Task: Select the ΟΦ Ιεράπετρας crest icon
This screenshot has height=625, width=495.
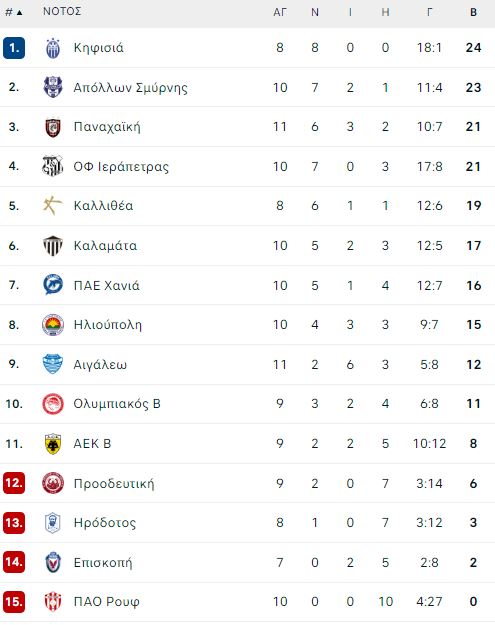Action: tap(53, 166)
